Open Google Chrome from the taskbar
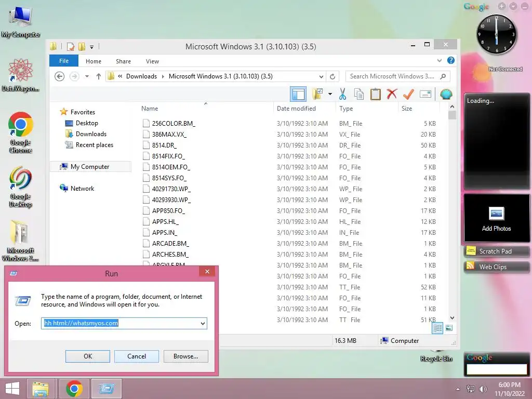 [74, 389]
